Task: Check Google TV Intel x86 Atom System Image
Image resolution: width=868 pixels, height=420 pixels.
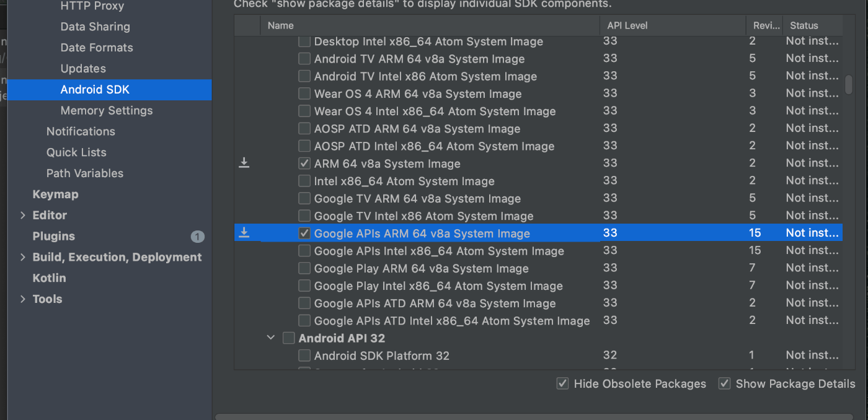Action: coord(304,216)
